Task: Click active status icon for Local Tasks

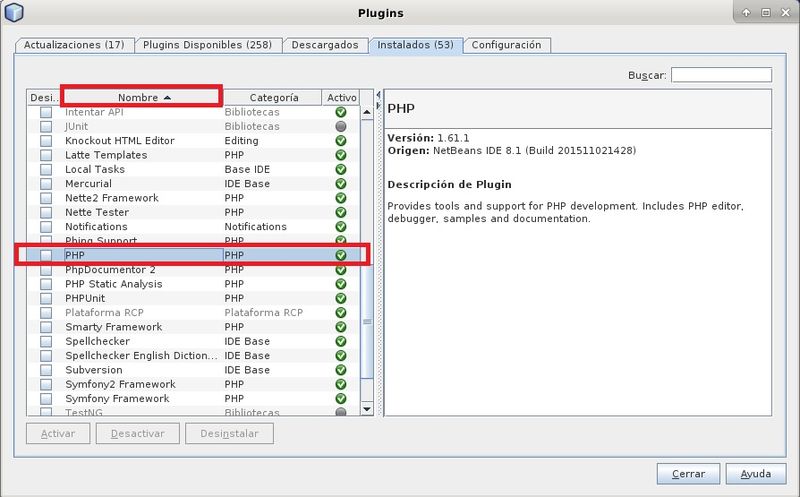Action: 341,169
